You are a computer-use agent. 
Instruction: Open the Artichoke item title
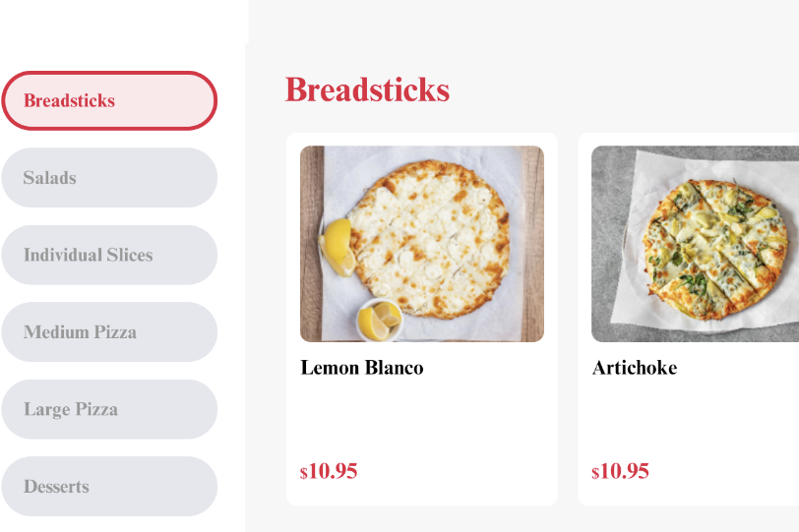point(635,368)
